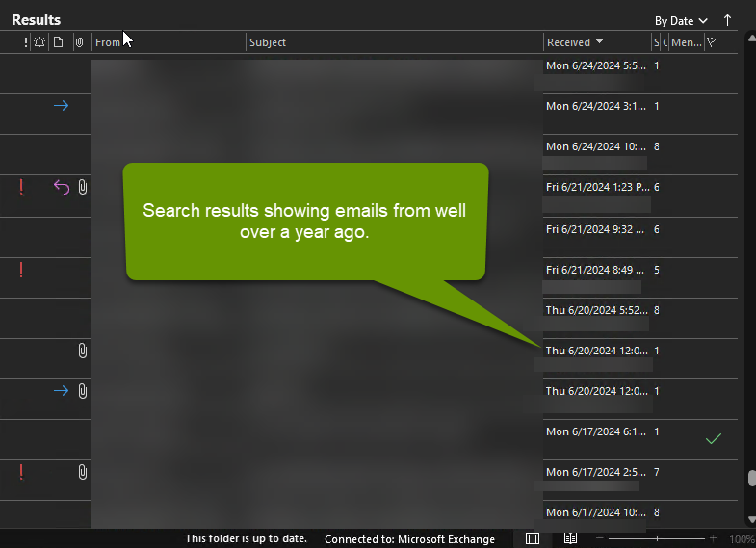Reverse sort order with up arrow
Screen dimensions: 756x548
click(x=728, y=20)
